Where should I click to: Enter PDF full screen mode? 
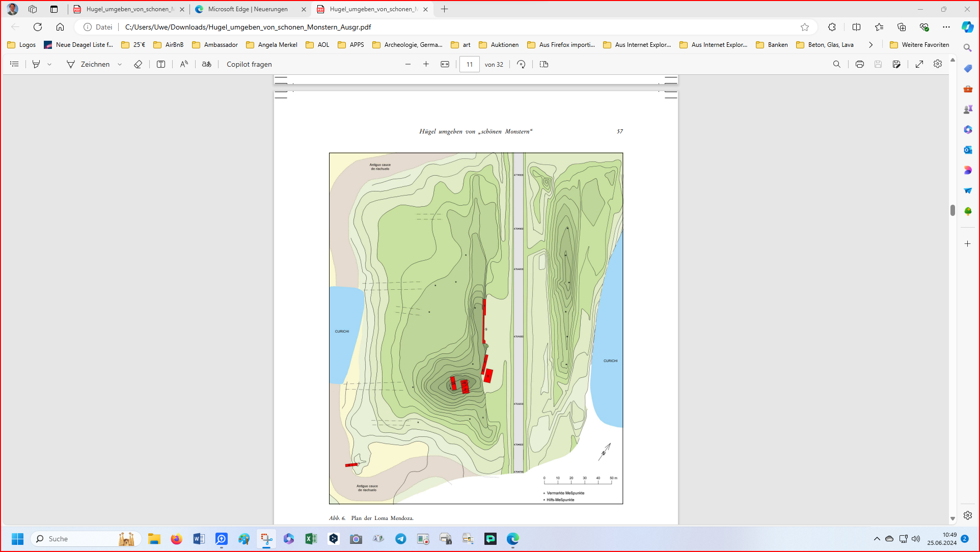[x=919, y=64]
